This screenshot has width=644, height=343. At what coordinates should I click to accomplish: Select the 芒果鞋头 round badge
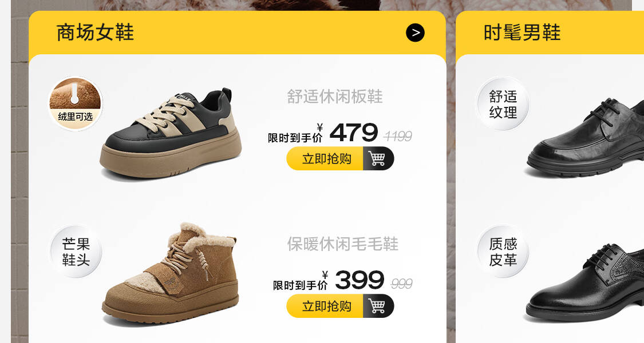click(x=76, y=252)
